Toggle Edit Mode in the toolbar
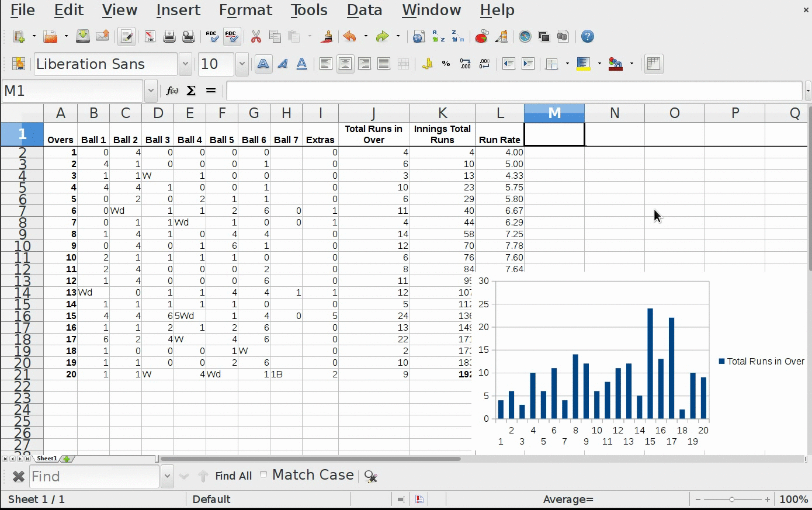The height and width of the screenshot is (510, 812). coord(126,37)
